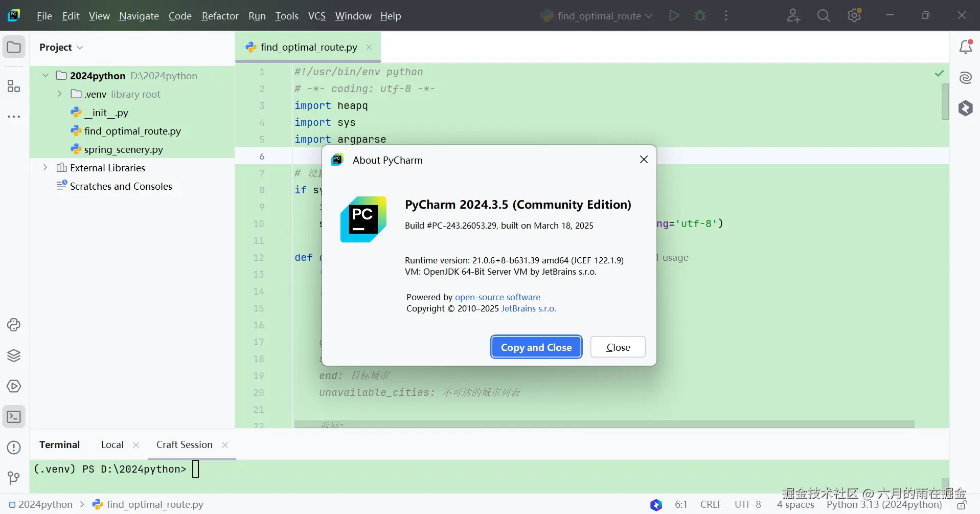This screenshot has height=514, width=980.
Task: Debug find_optimal_route with the bug icon
Action: [700, 16]
